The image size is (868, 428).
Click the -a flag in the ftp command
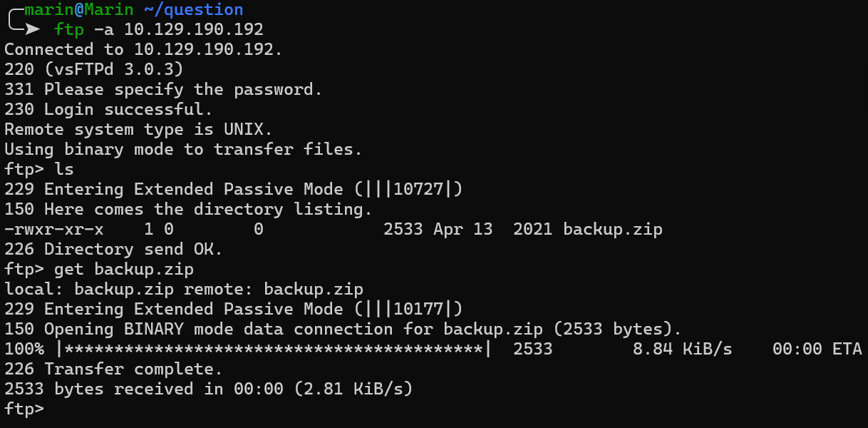point(103,29)
